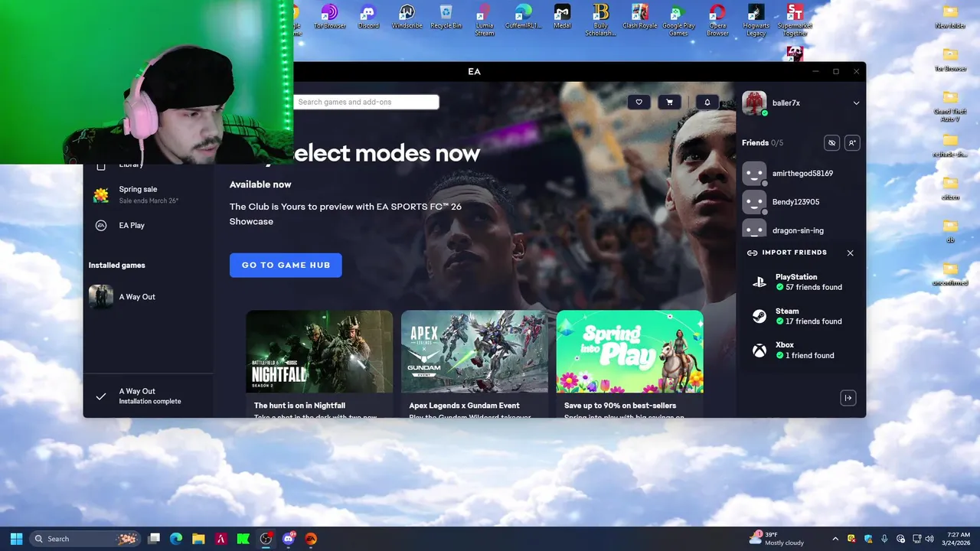Select A Way Out under Installed games

(149, 297)
